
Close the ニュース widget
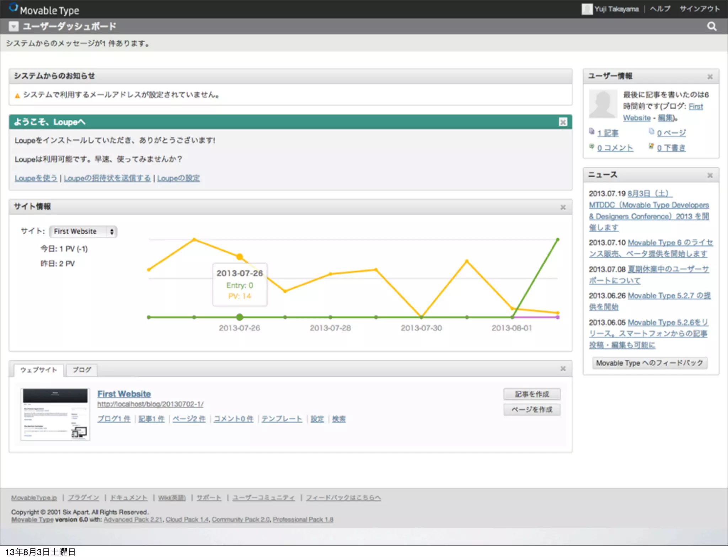710,176
